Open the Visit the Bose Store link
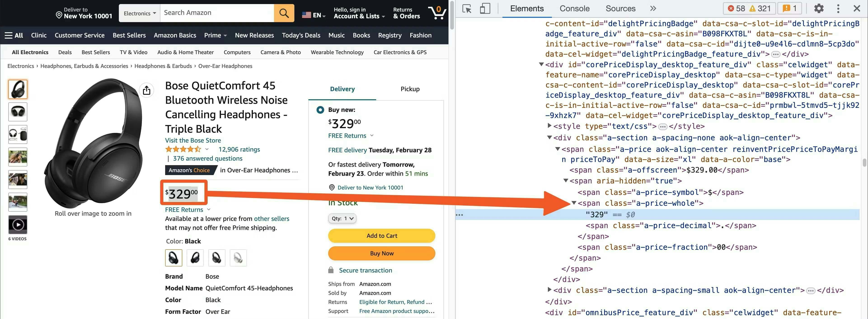Viewport: 868px width, 319px height. 193,140
